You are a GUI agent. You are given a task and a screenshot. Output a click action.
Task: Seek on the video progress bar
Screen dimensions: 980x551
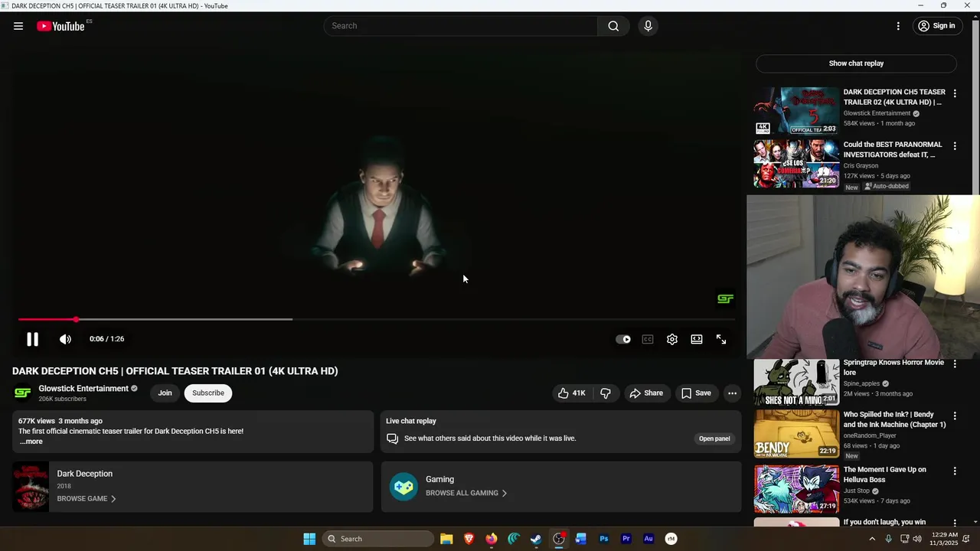click(377, 319)
